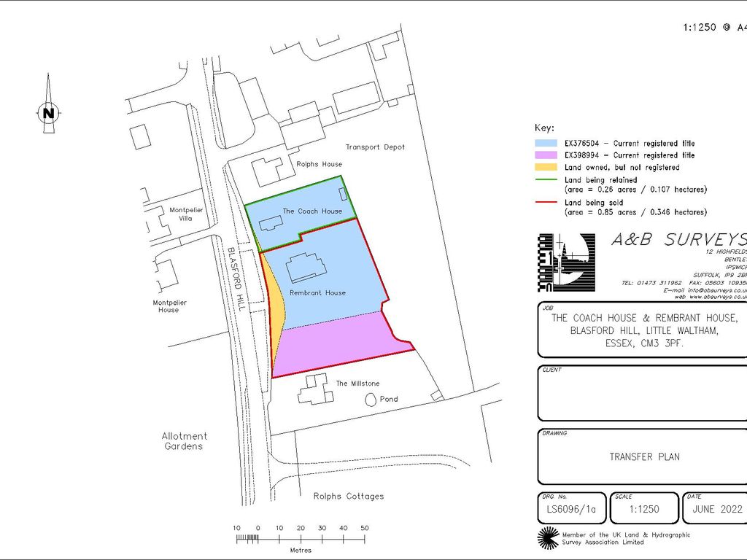
Task: Click the blue EX376504 key swatch
Action: (548, 144)
